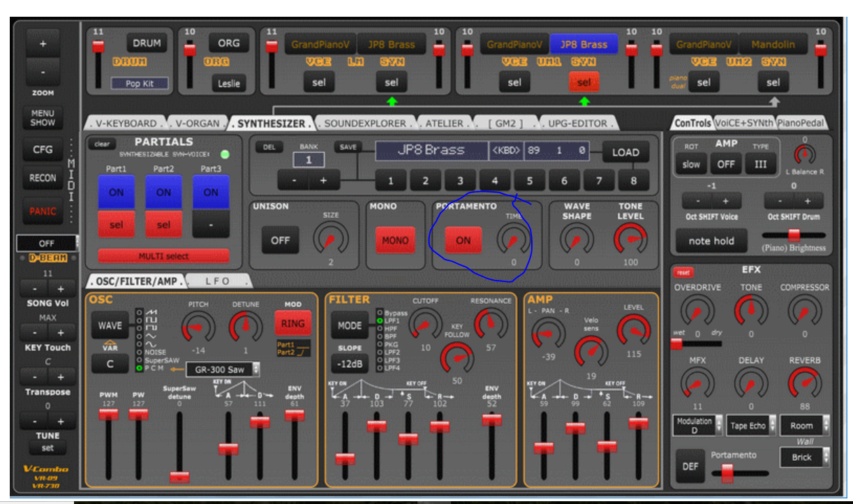Toggle the MONO button

(395, 240)
